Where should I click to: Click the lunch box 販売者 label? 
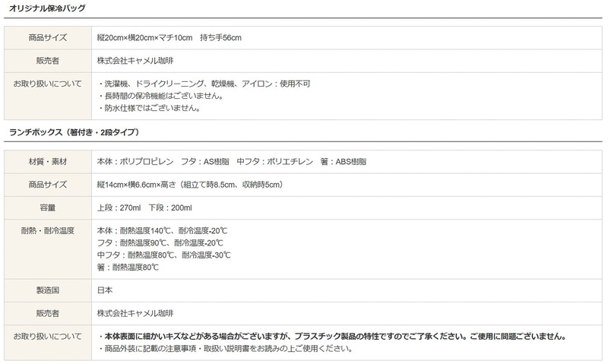click(x=48, y=313)
